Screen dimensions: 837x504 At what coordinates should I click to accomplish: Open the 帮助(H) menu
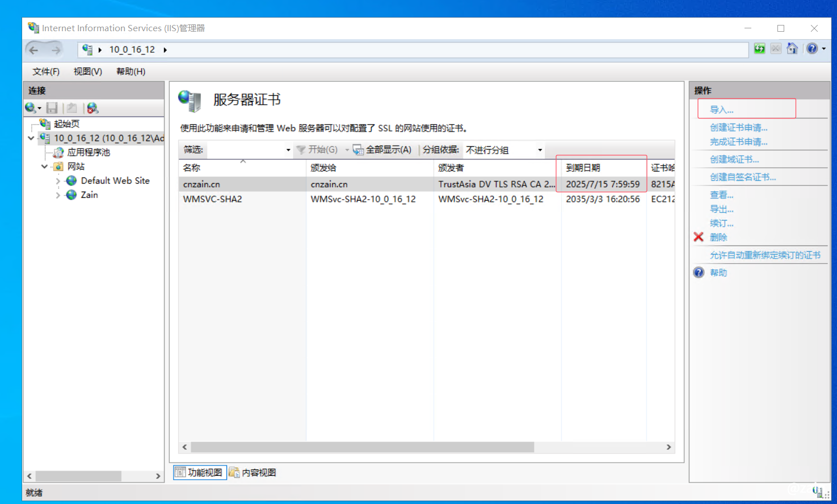click(131, 71)
